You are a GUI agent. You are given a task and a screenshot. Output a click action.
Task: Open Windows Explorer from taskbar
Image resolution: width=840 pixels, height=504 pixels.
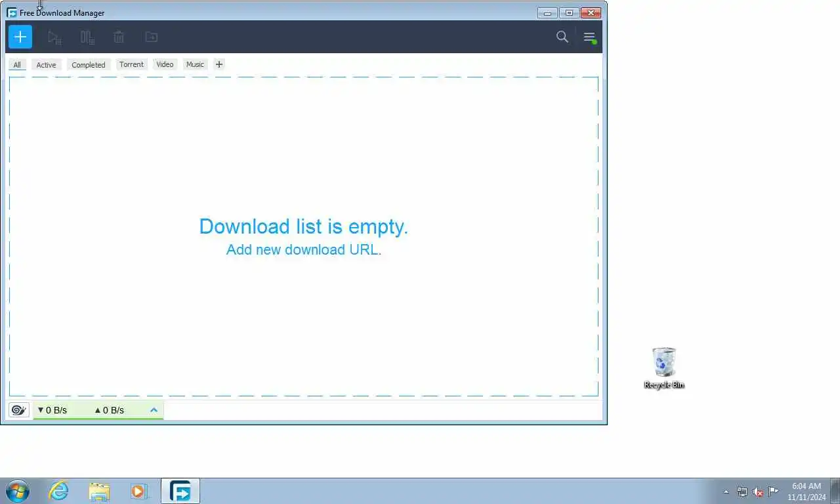click(99, 491)
